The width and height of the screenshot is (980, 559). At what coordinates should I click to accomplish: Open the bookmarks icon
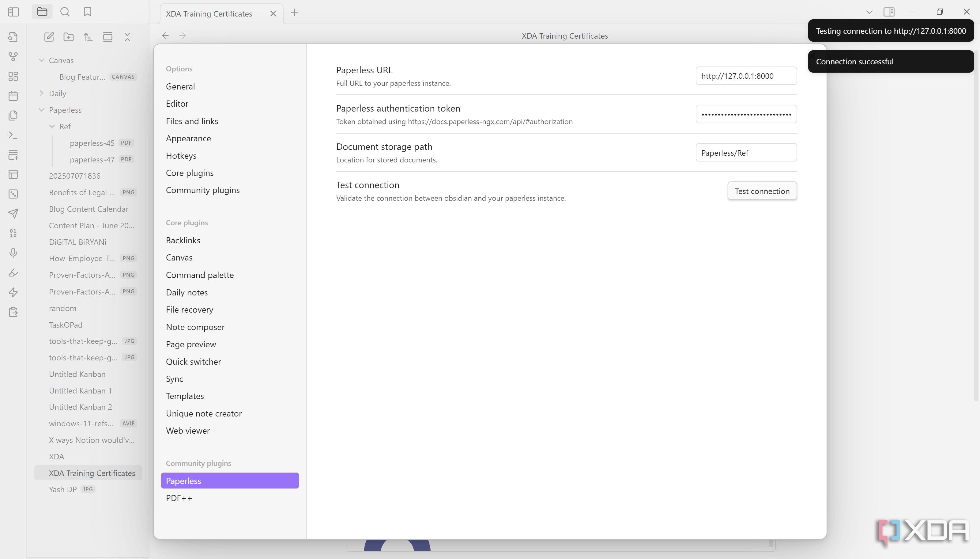(x=88, y=12)
